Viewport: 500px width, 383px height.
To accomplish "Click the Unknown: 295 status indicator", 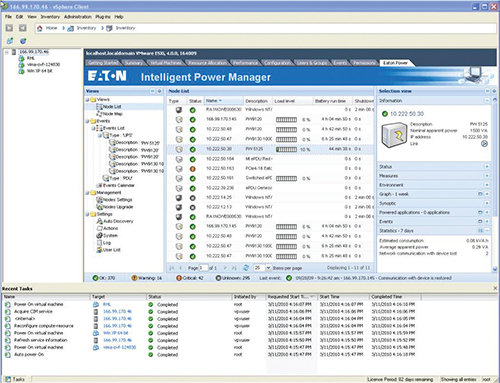I will click(233, 278).
